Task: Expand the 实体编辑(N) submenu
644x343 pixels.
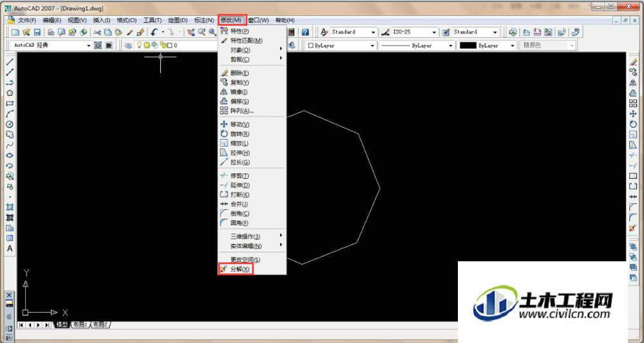Action: pos(252,246)
